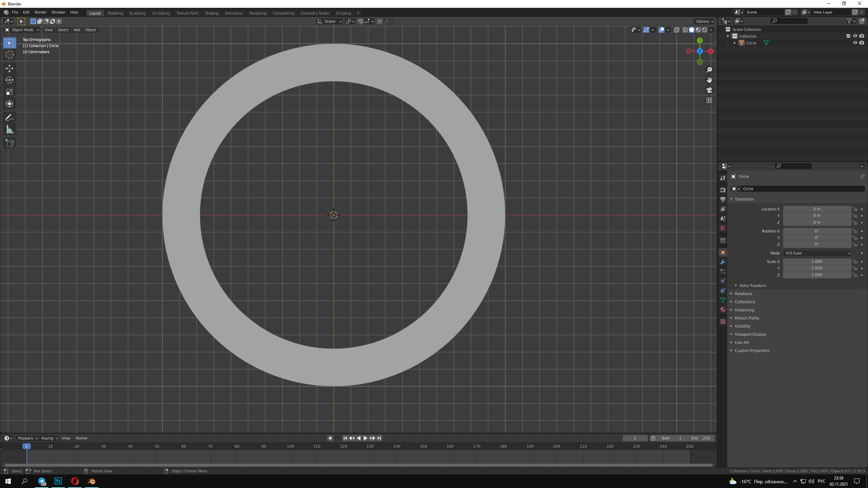This screenshot has height=488, width=868.
Task: Select the Move tool
Action: point(9,68)
